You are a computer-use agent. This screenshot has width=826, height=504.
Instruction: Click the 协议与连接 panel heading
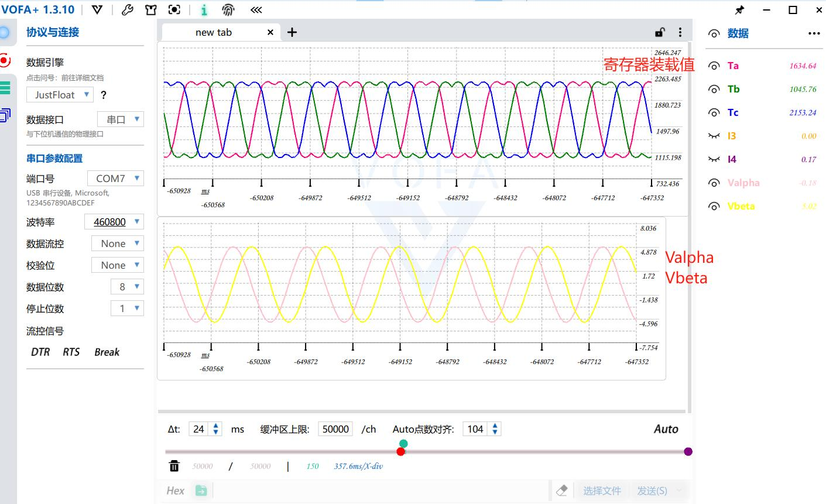click(53, 32)
